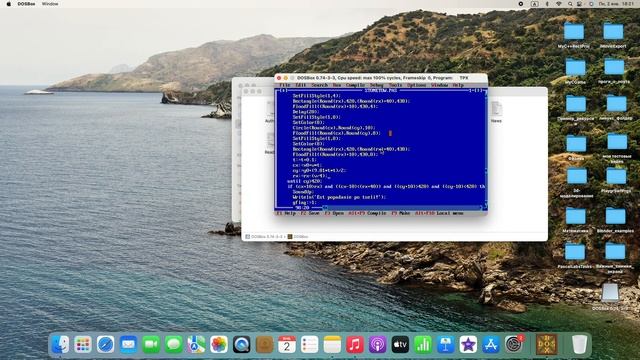Open the Search menu in Turbo Pascal
640x360 pixels.
[320, 85]
